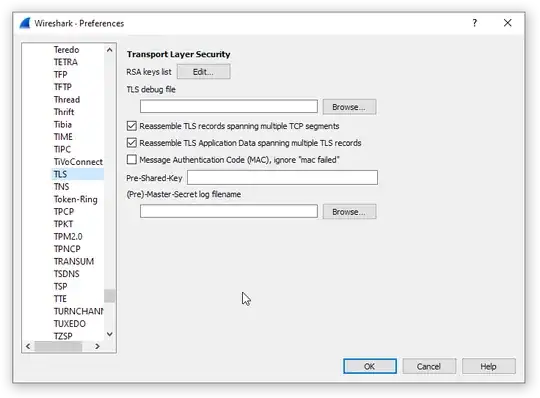
Task: Select TUXEDO protocol
Action: (70, 324)
